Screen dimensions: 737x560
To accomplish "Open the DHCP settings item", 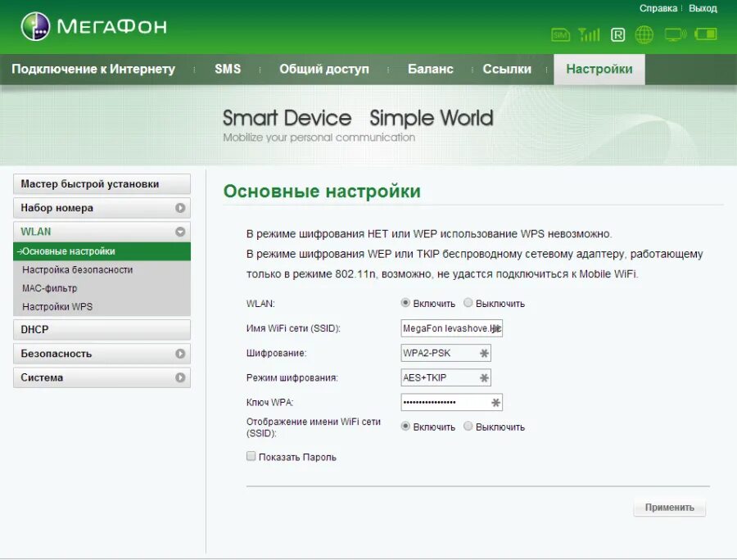I will 102,330.
